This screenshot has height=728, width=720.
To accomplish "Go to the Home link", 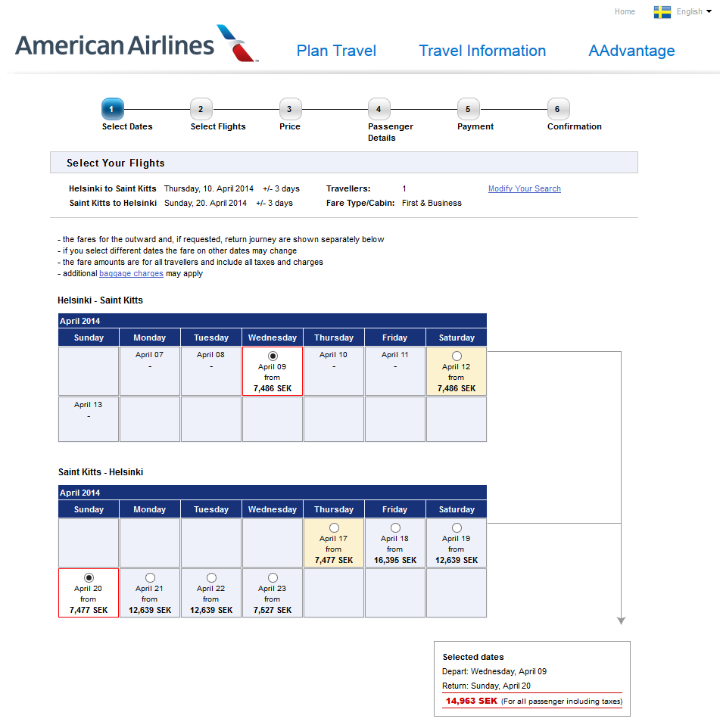I will [x=625, y=11].
